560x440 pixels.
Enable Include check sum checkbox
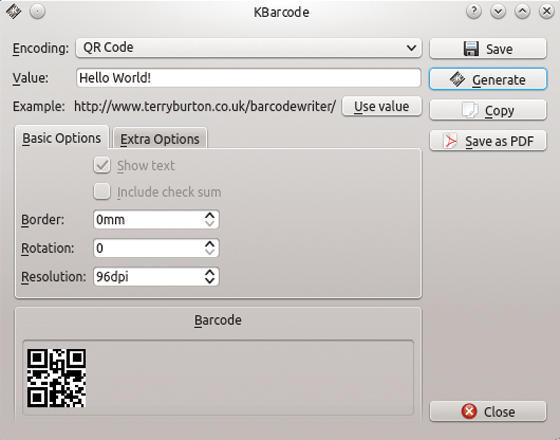click(102, 191)
